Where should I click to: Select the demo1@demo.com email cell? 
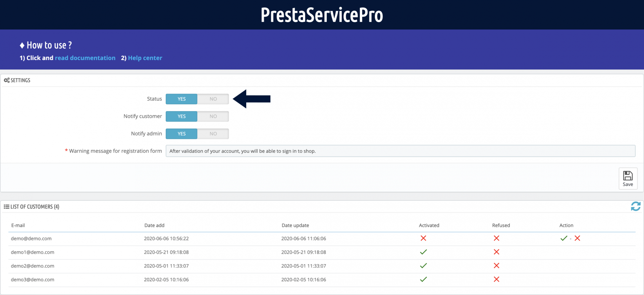tap(33, 252)
